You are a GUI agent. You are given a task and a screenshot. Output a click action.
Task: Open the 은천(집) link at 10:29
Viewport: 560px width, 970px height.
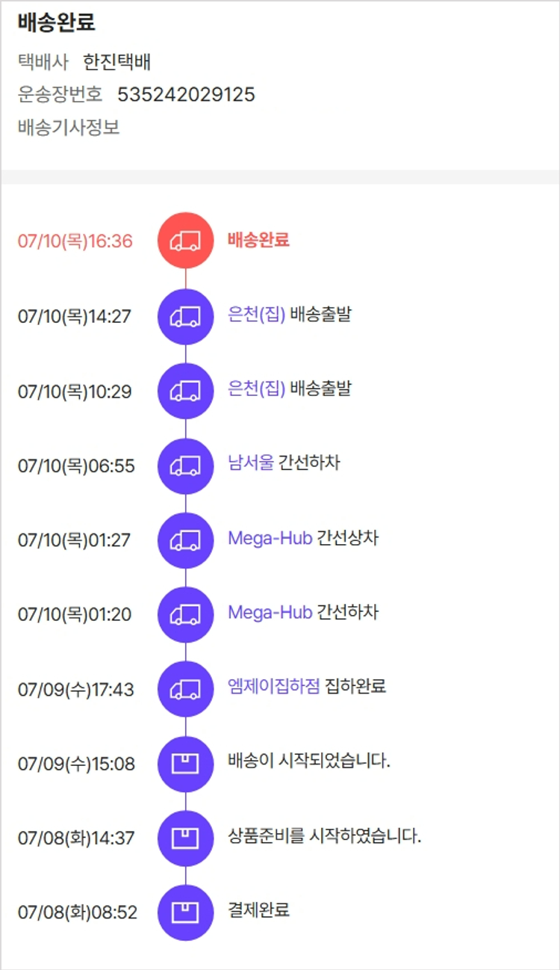click(256, 389)
